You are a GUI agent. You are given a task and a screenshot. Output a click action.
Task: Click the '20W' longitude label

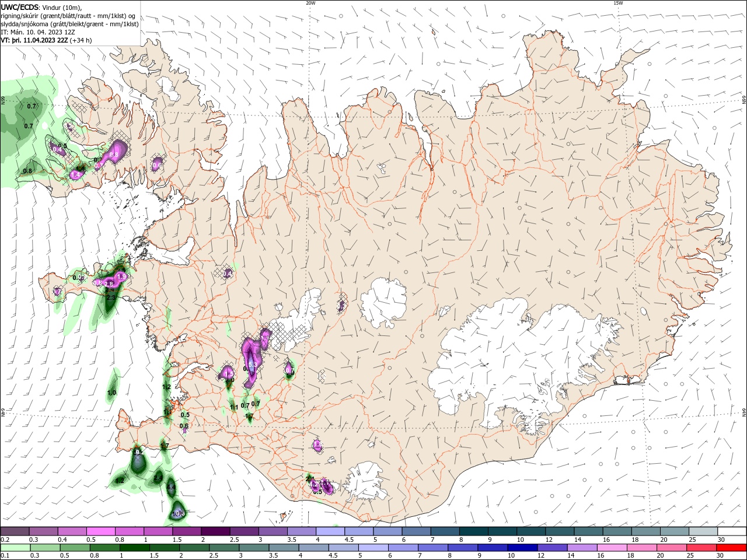tap(310, 3)
